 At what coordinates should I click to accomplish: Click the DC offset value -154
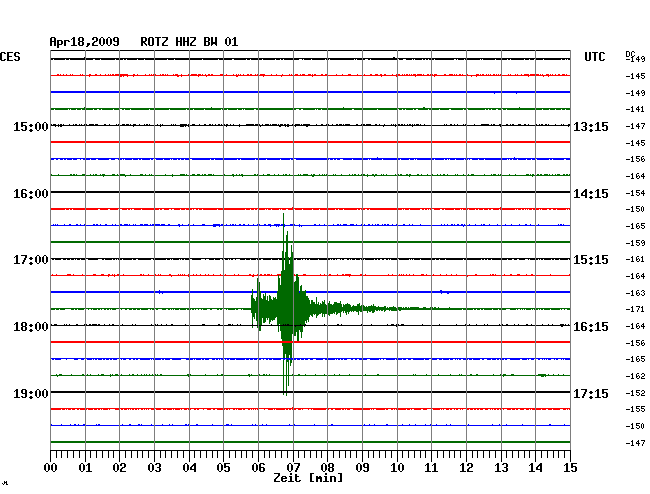635,193
